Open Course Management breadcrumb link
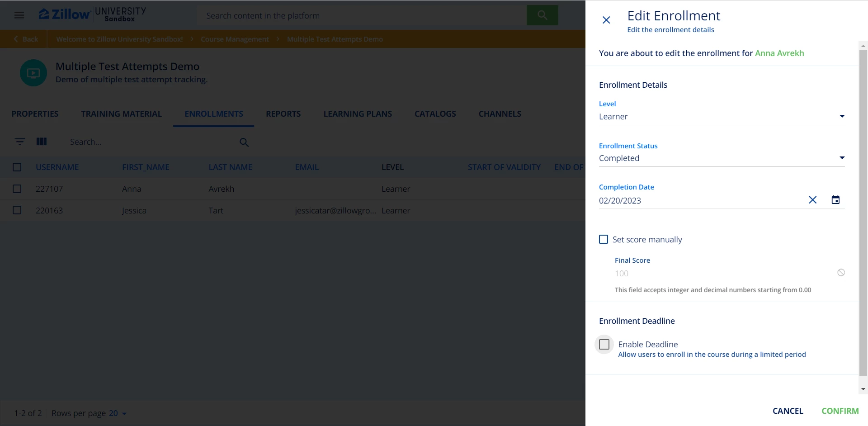The height and width of the screenshot is (426, 868). pos(235,39)
